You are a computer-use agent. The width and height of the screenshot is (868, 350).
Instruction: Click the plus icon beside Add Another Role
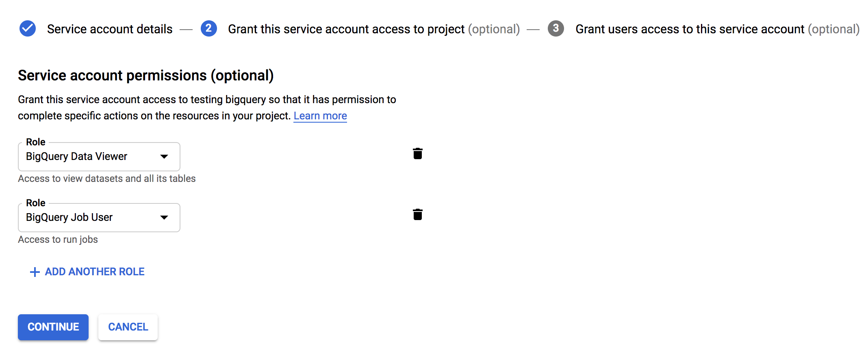[x=35, y=272]
